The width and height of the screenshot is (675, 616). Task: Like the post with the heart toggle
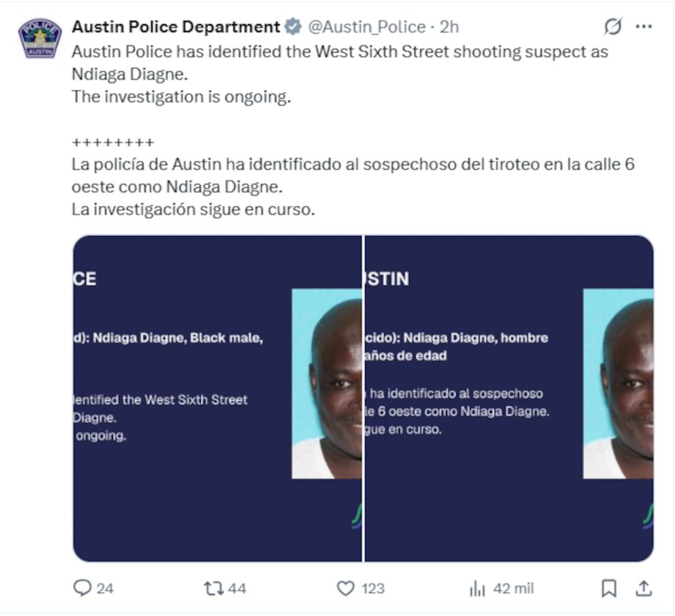coord(345,587)
